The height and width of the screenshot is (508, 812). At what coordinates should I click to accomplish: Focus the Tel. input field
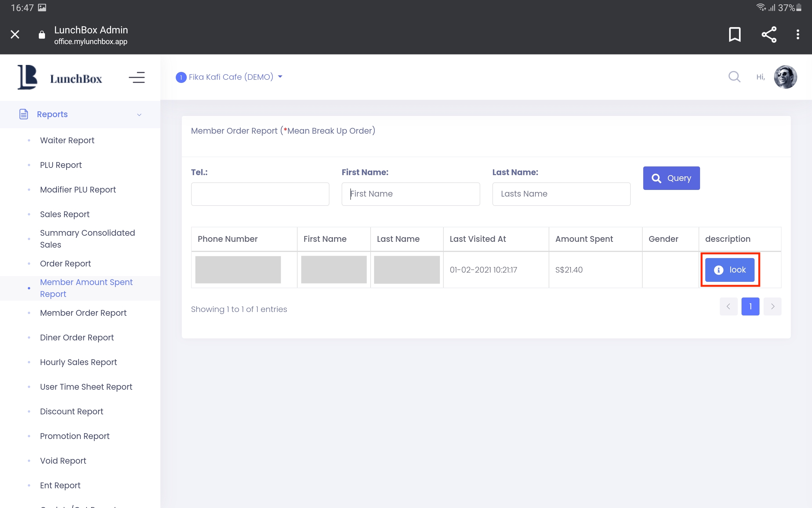click(x=260, y=194)
